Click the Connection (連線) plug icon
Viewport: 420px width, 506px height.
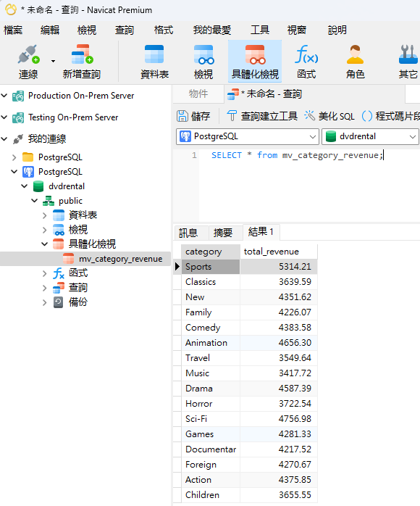pos(28,55)
